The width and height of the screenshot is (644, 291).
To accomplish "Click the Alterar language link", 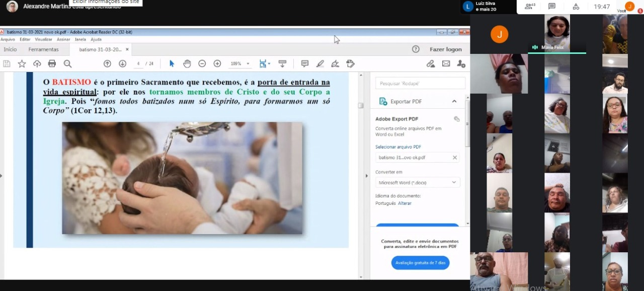I will point(405,203).
